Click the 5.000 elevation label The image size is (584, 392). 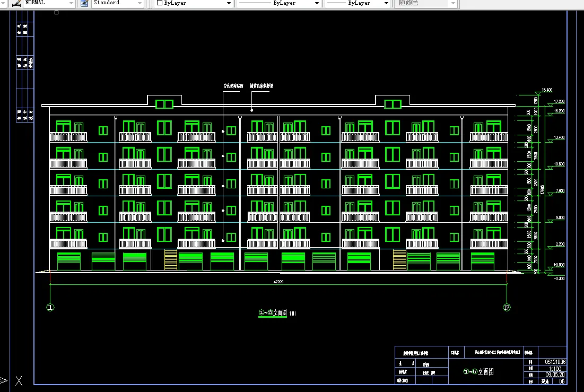click(560, 217)
